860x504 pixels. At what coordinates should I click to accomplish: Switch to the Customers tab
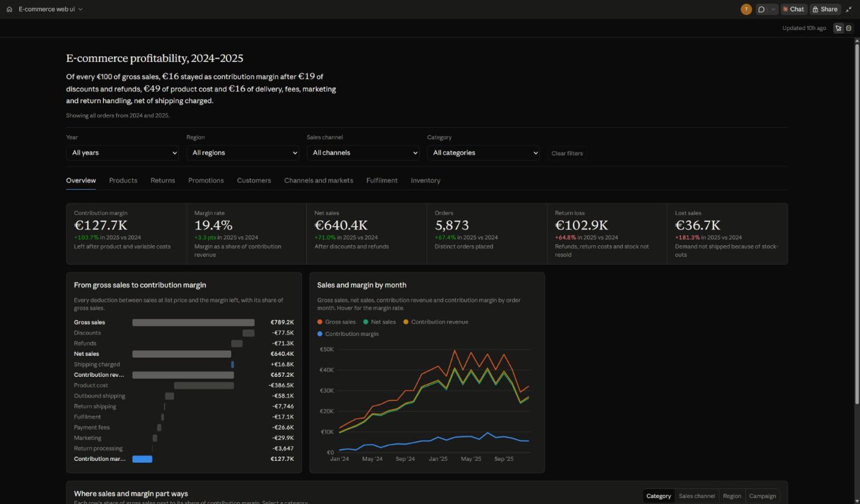(x=254, y=181)
